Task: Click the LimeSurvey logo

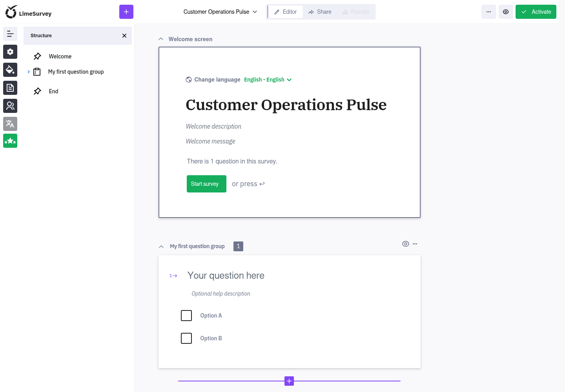Action: [x=28, y=12]
